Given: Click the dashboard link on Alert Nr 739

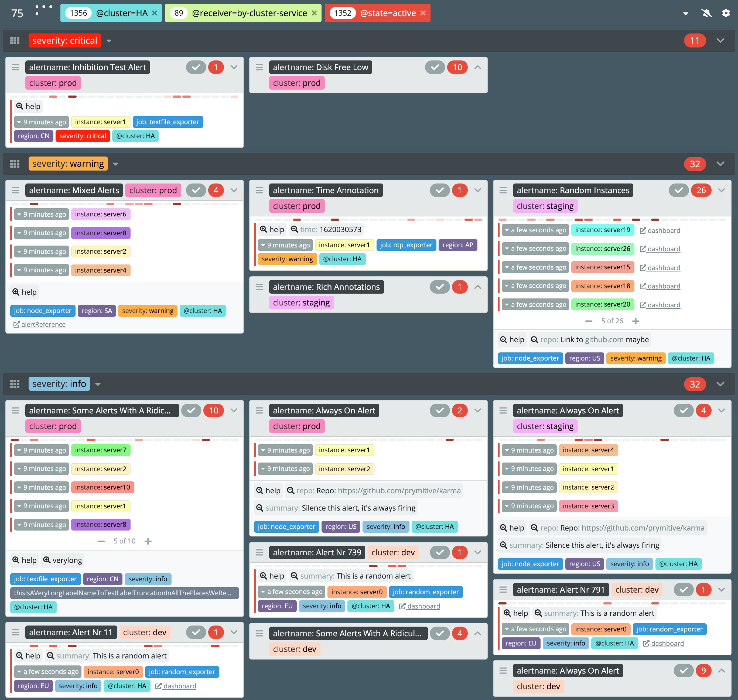Looking at the screenshot, I should pos(421,606).
